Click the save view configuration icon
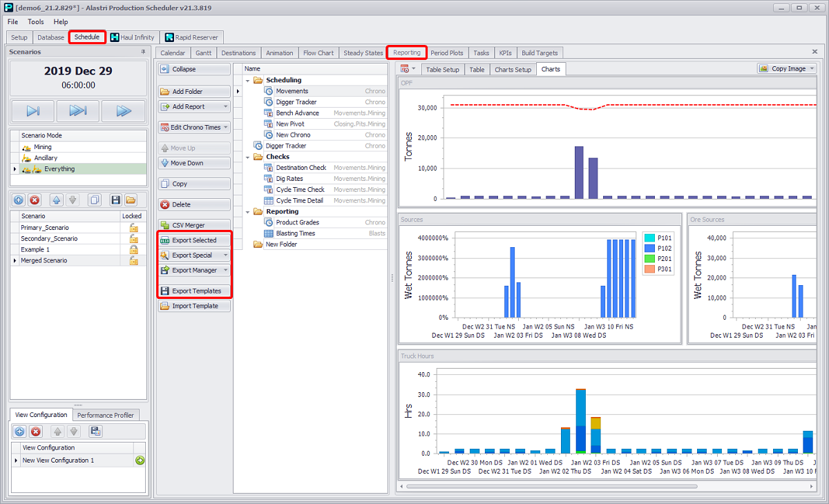829x504 pixels. (x=96, y=432)
